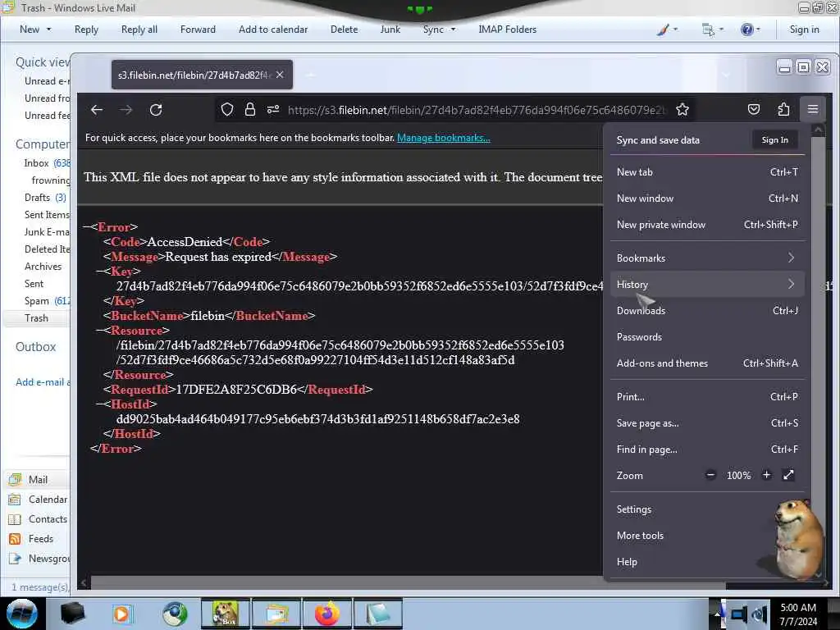Image resolution: width=840 pixels, height=630 pixels.
Task: Open Firefox from the taskbar
Action: click(326, 614)
